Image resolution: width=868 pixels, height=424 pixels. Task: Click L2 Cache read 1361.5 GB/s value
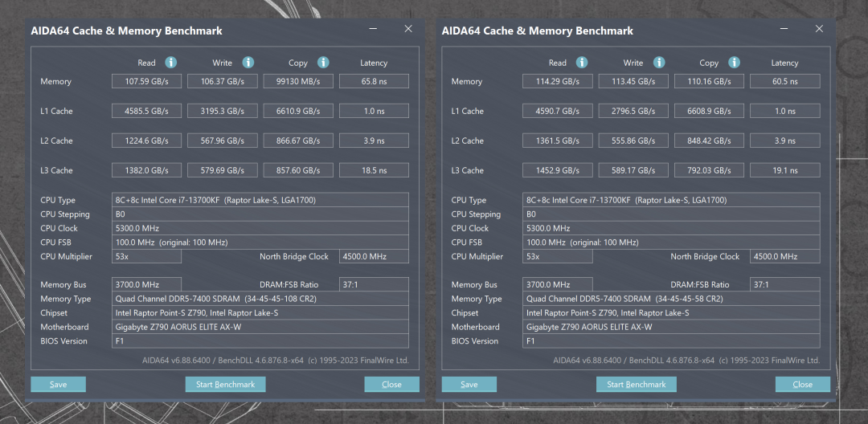(x=558, y=141)
